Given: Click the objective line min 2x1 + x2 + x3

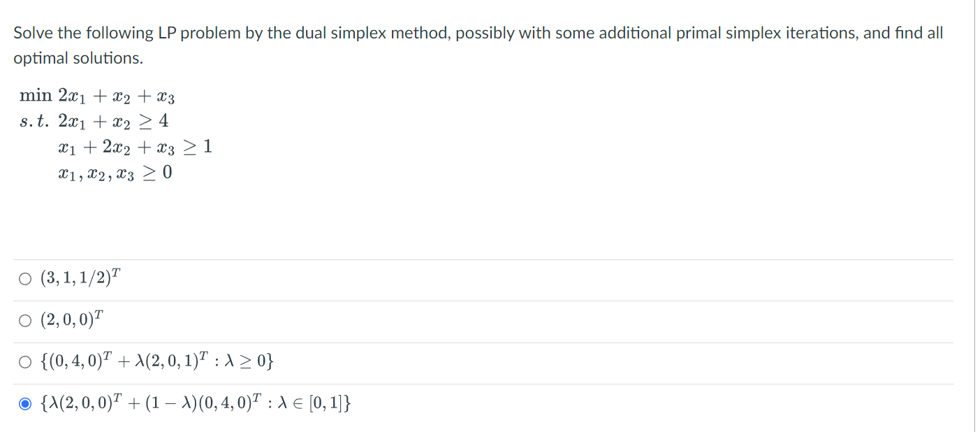Looking at the screenshot, I should point(96,95).
